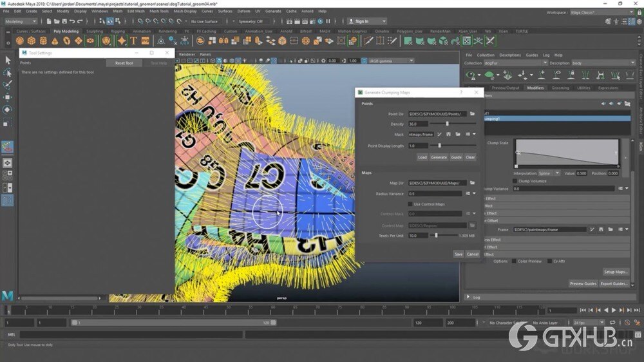Switch to Utilities tab in XGen
Viewport: 644px width, 362px height.
tap(583, 88)
